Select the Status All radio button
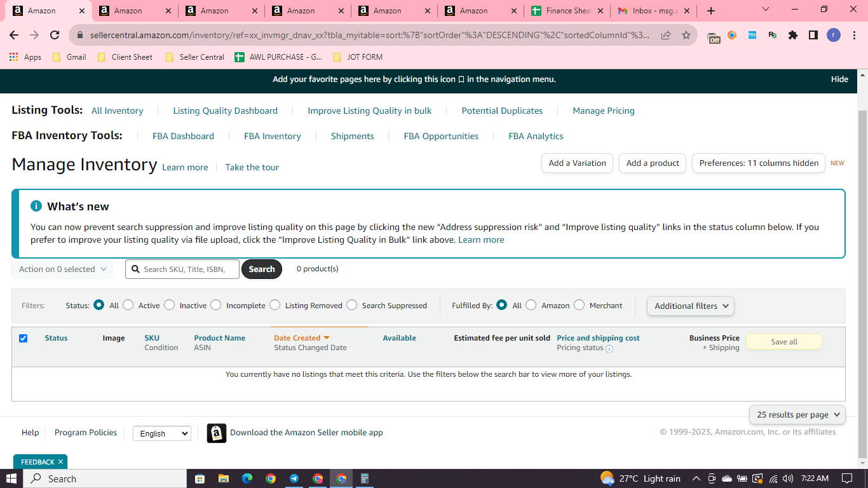Image resolution: width=868 pixels, height=488 pixels. coord(98,305)
